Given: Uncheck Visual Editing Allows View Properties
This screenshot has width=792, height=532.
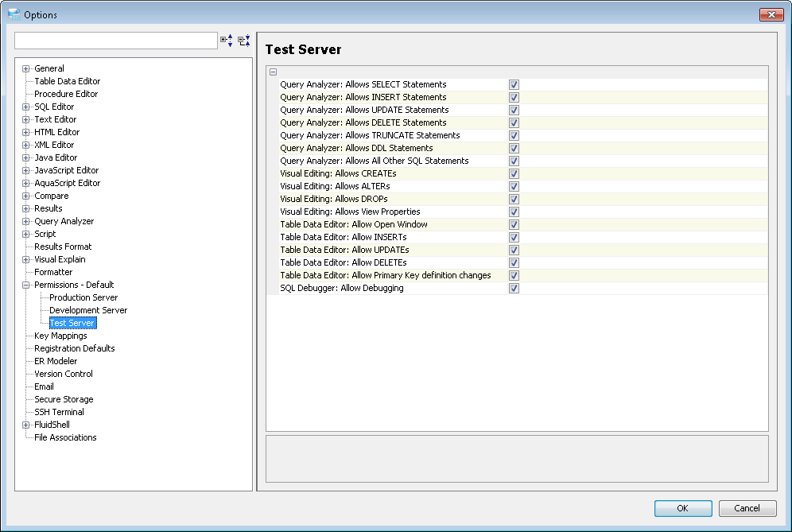Looking at the screenshot, I should [x=514, y=212].
